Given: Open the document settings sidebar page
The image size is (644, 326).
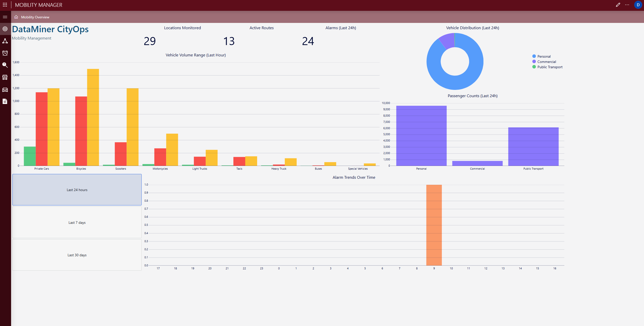Looking at the screenshot, I should click(5, 101).
